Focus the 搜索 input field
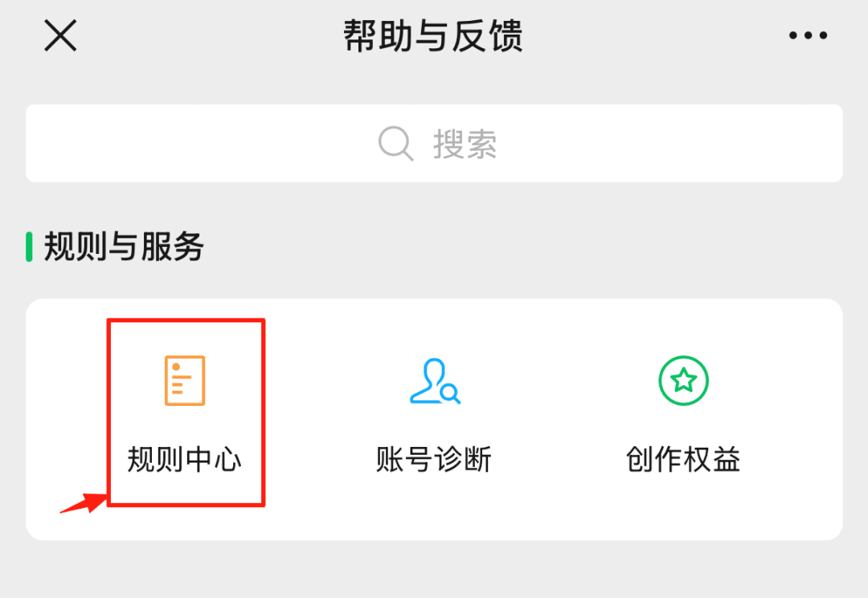Image resolution: width=868 pixels, height=598 pixels. pos(434,143)
